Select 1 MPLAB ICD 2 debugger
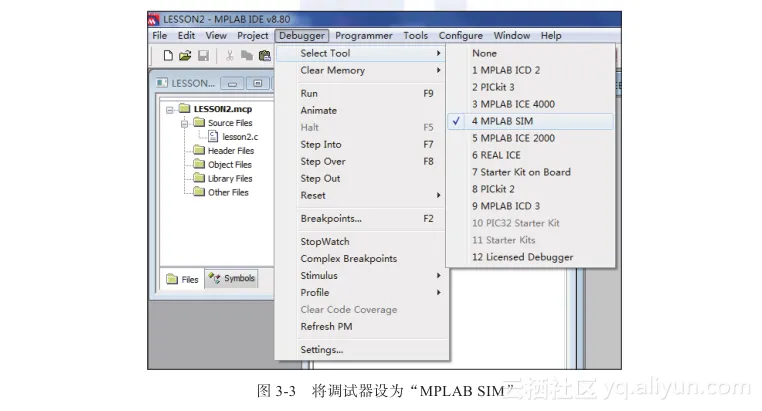Viewport: 762px width, 411px height. (530, 70)
